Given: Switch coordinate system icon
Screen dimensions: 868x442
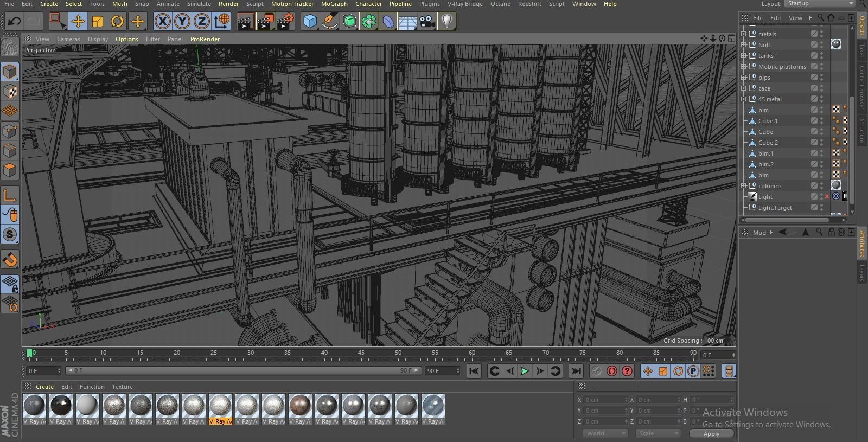Looking at the screenshot, I should coord(222,22).
